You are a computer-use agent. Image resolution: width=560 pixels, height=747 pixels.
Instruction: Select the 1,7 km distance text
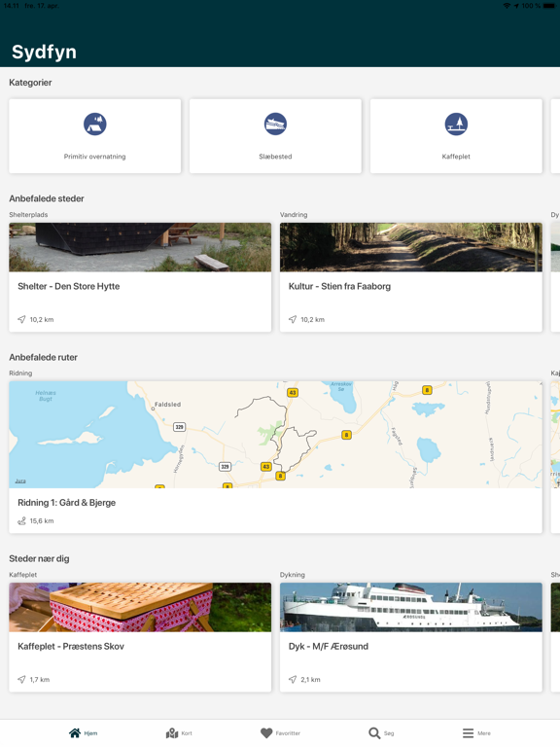tap(40, 680)
